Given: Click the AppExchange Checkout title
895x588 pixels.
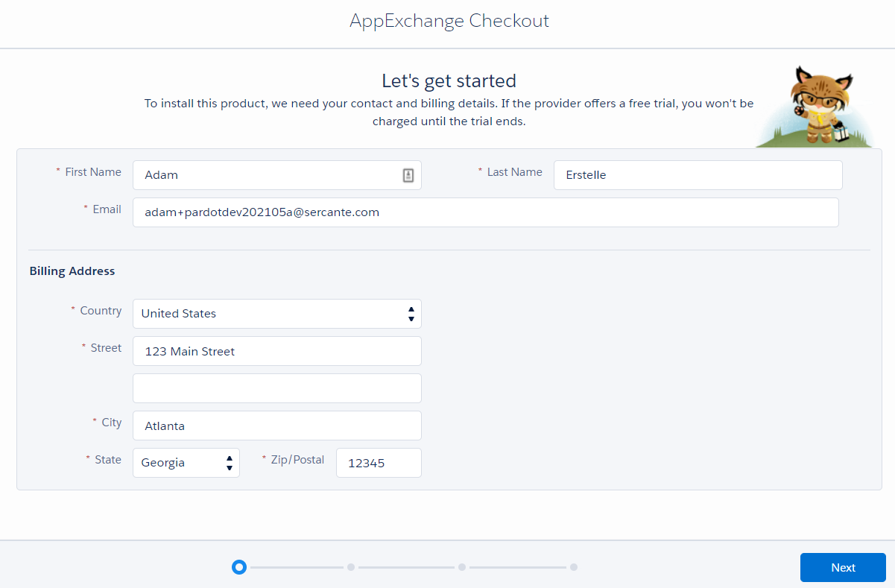Looking at the screenshot, I should pyautogui.click(x=449, y=21).
